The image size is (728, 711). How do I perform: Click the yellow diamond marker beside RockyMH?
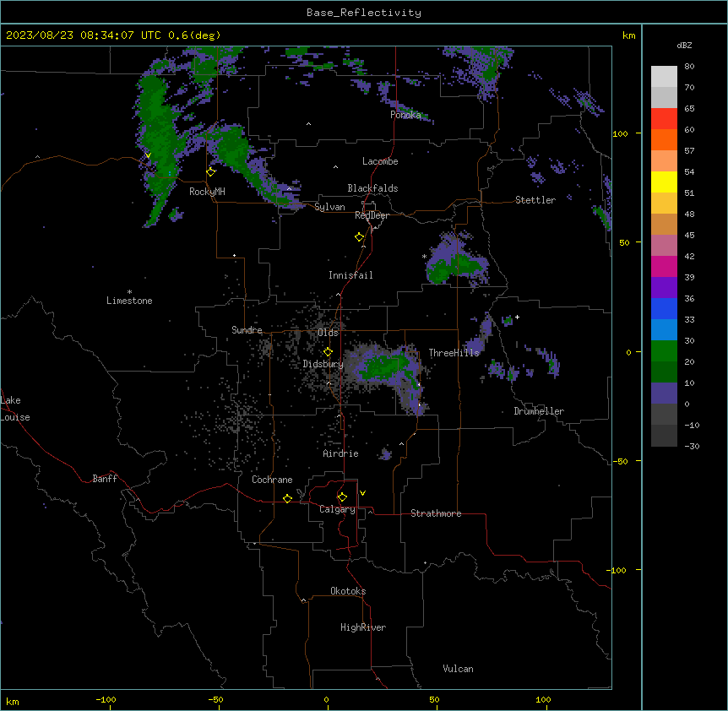[211, 172]
